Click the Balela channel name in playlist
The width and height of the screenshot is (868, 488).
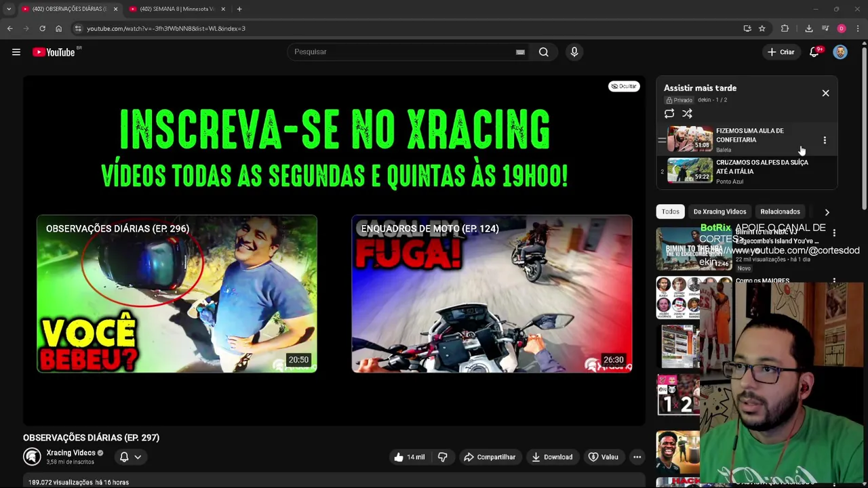[x=724, y=150]
